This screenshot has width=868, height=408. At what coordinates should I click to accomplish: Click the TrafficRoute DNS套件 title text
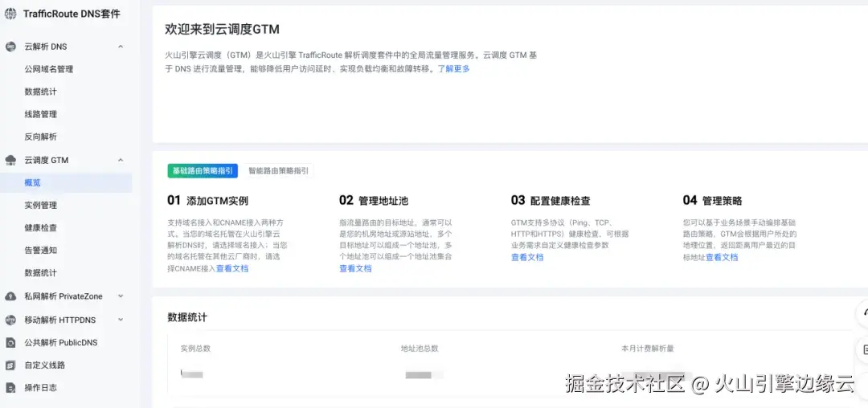coord(72,14)
